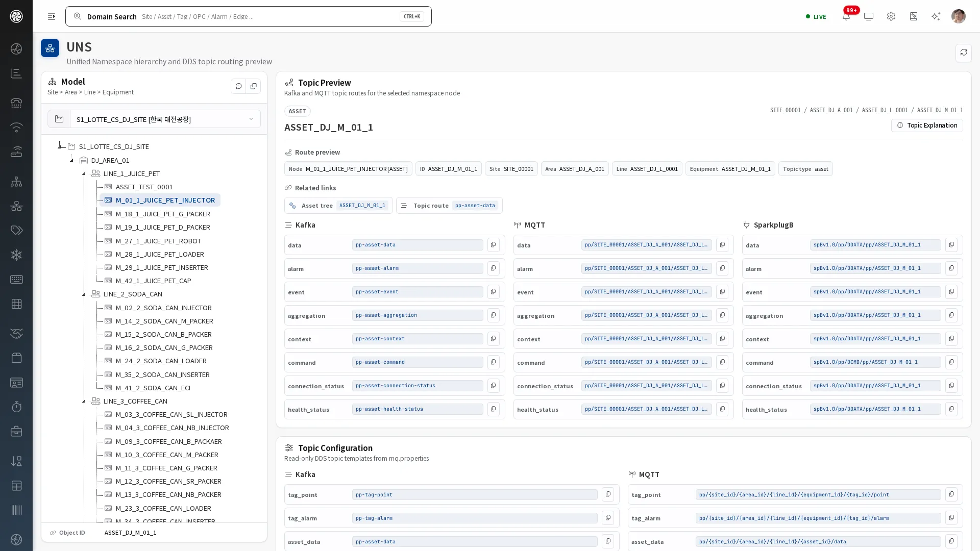Open the site map icon beside the selector
The image size is (980, 551).
pyautogui.click(x=59, y=119)
